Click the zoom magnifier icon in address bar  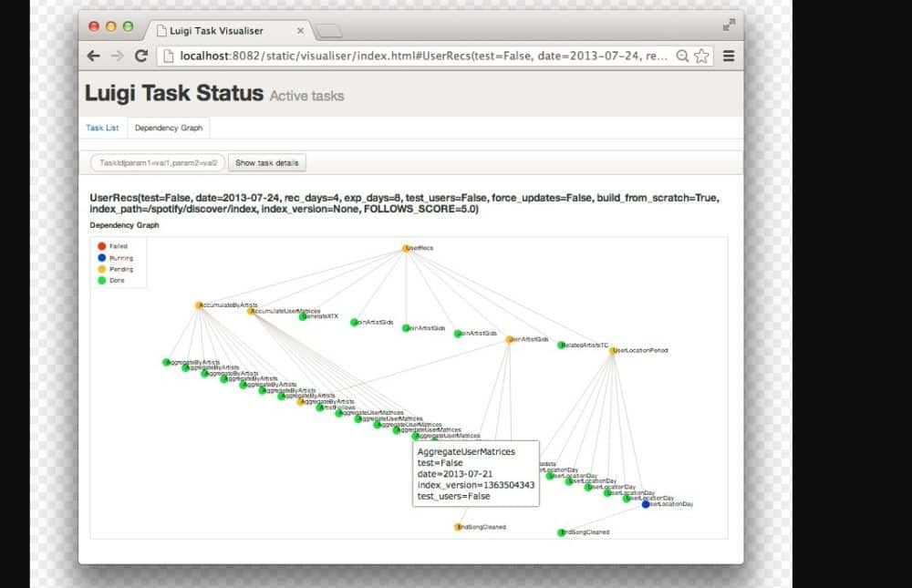(682, 56)
